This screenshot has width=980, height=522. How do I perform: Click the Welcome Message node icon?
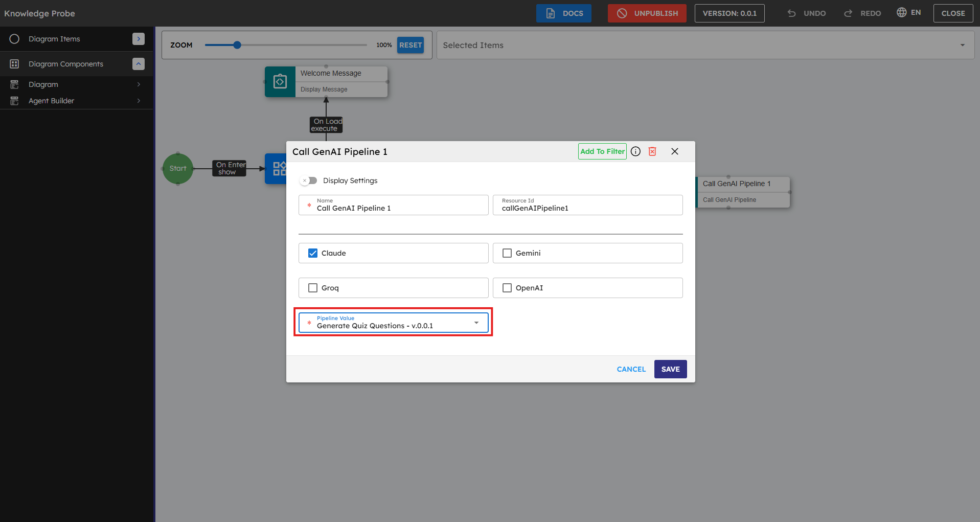tap(280, 82)
